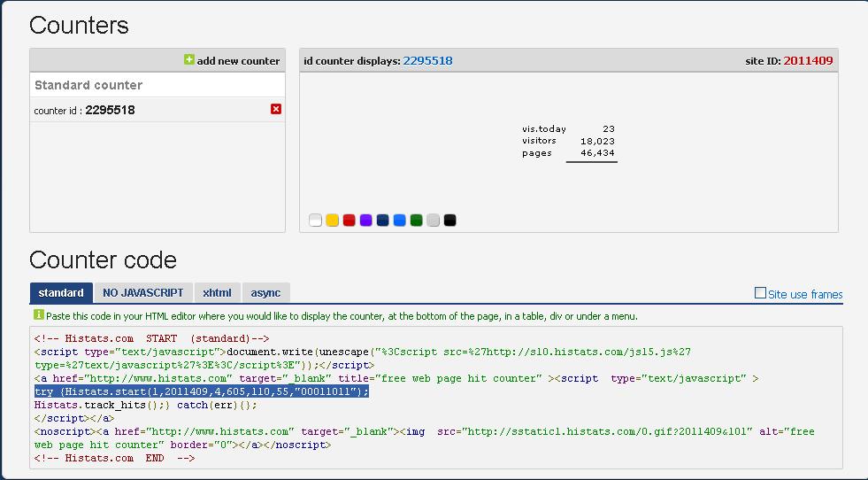Screen dimensions: 868x480
Task: Select the black color swatch
Action: coord(450,220)
